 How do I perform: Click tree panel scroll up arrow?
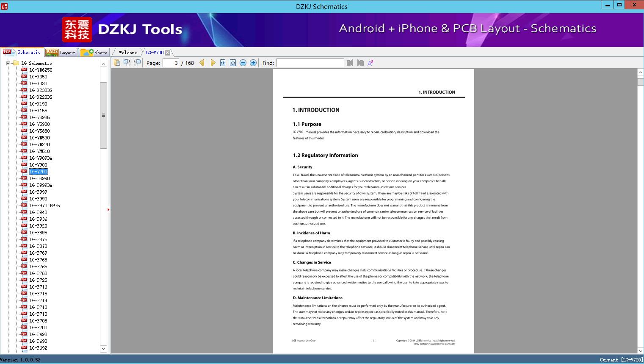tap(103, 64)
